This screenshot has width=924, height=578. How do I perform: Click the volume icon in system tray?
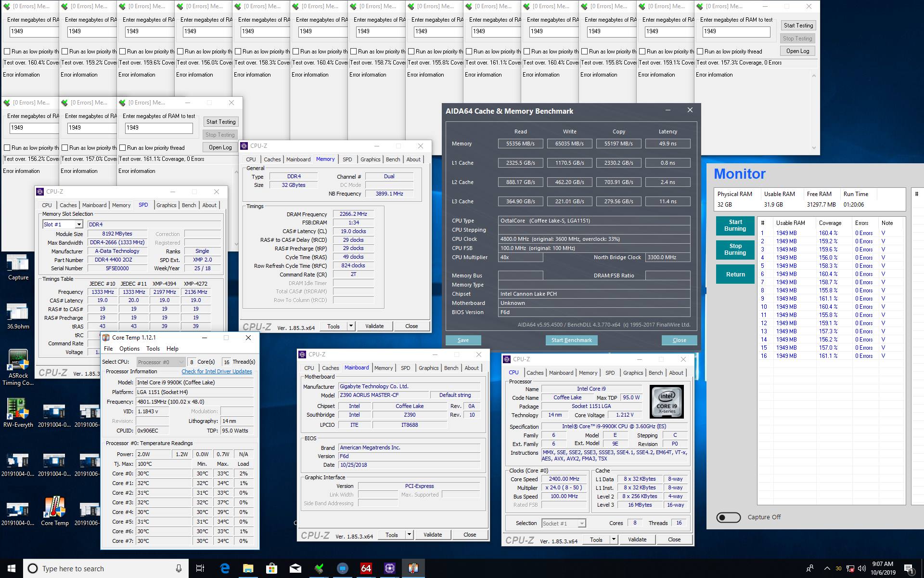(x=862, y=568)
